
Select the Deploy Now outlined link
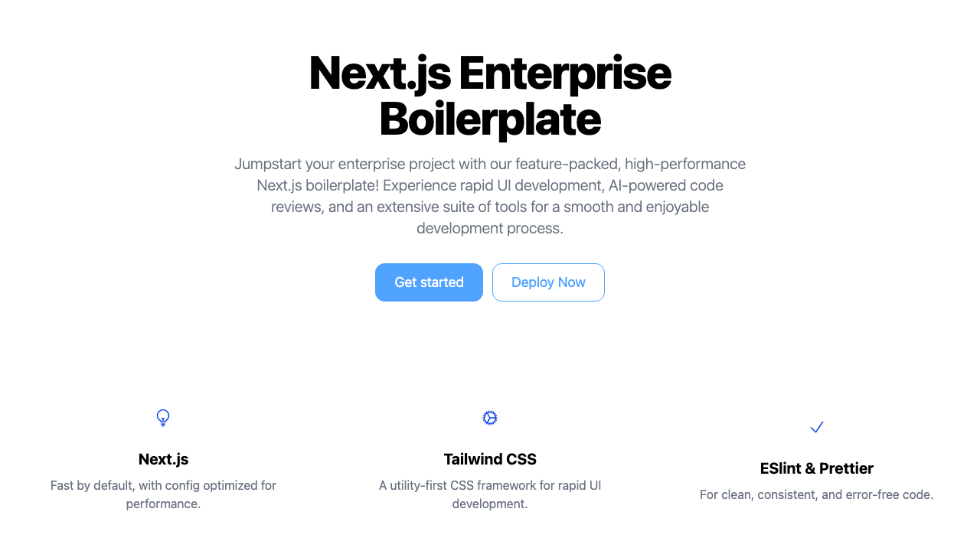coord(548,282)
